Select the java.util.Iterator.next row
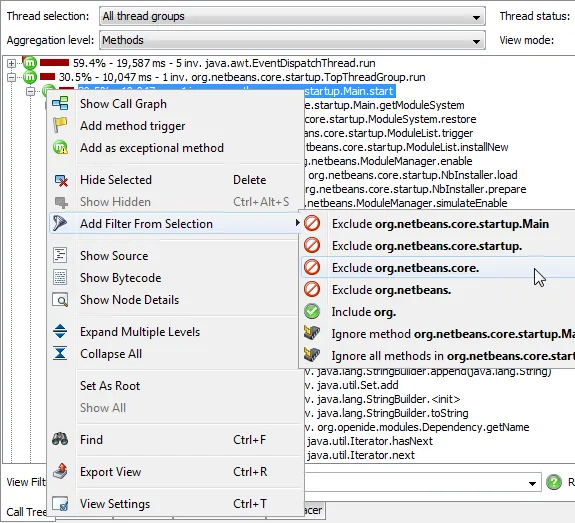575x523 pixels. [x=361, y=455]
